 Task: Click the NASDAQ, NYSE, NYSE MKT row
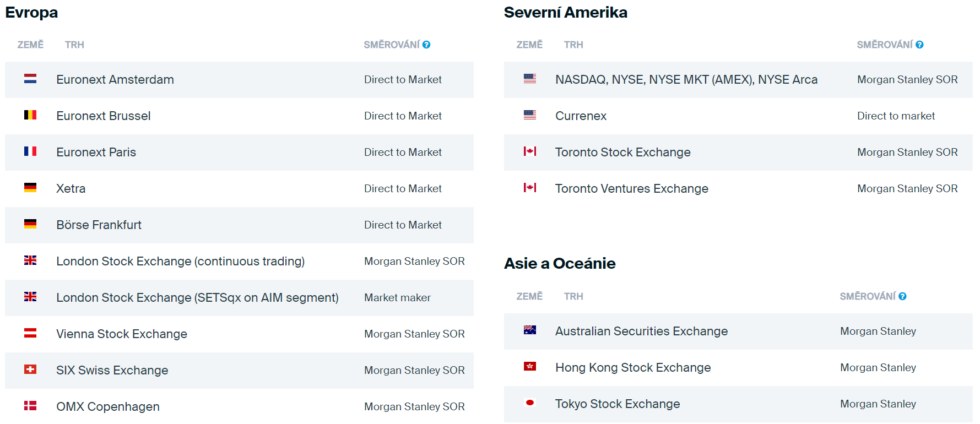click(x=738, y=80)
